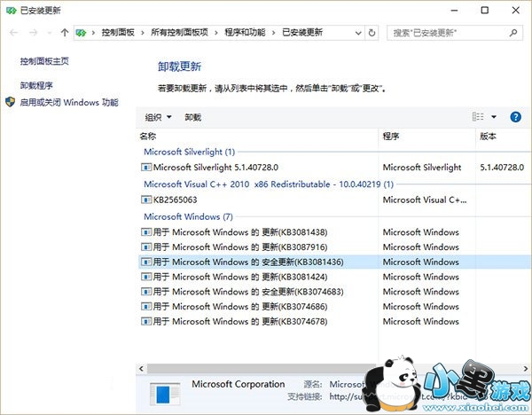
Task: Select update KB3081424
Action: click(x=240, y=277)
